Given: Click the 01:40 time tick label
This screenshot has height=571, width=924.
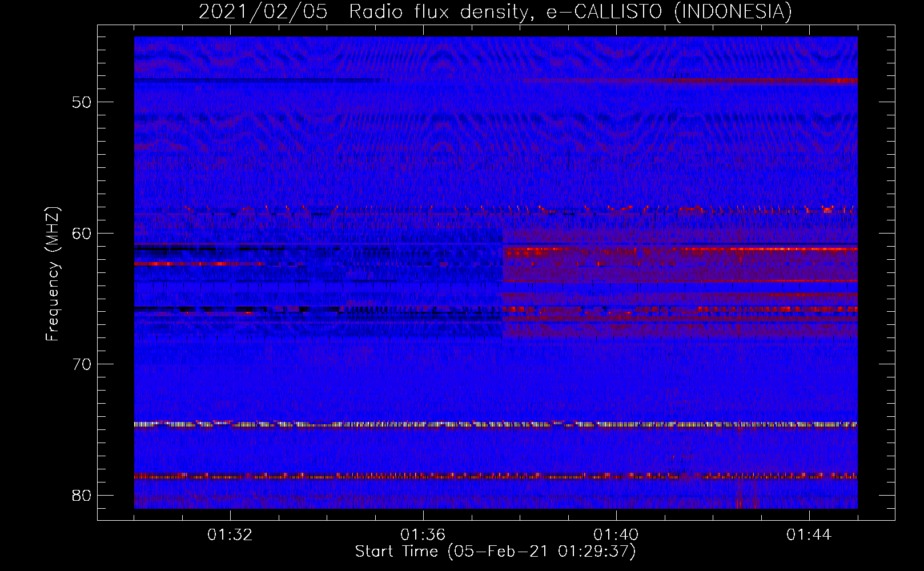Looking at the screenshot, I should tap(616, 535).
